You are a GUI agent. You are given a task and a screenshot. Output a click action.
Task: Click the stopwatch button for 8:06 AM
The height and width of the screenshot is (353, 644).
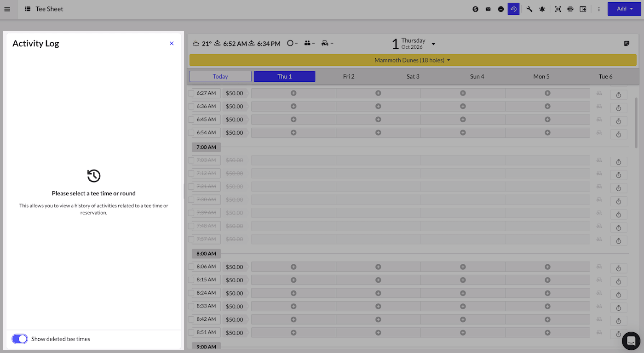click(619, 268)
